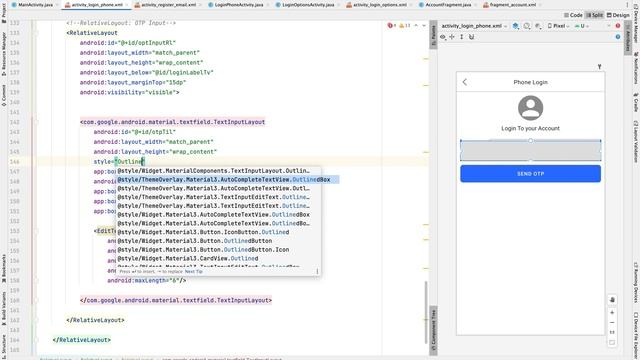640x360 pixels.
Task: Zoom preview to fit screen
Action: pos(612,342)
